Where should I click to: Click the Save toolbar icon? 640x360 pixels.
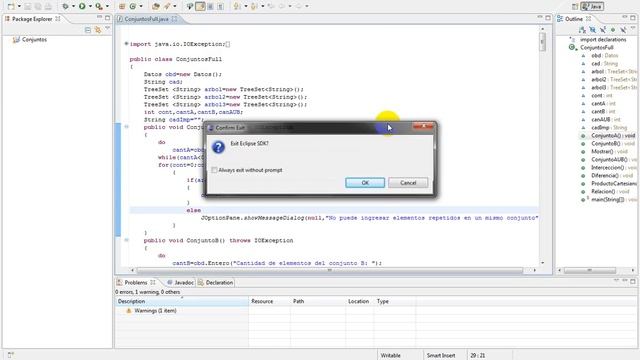[x=27, y=6]
